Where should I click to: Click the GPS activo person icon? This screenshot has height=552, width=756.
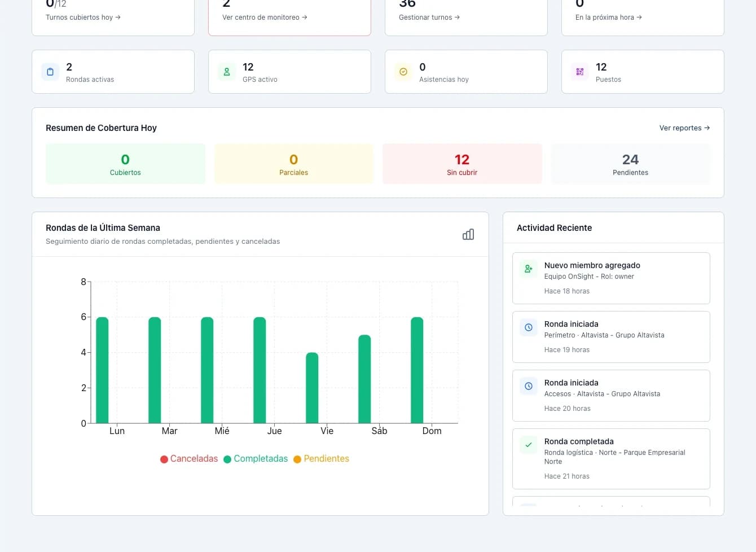tap(227, 72)
